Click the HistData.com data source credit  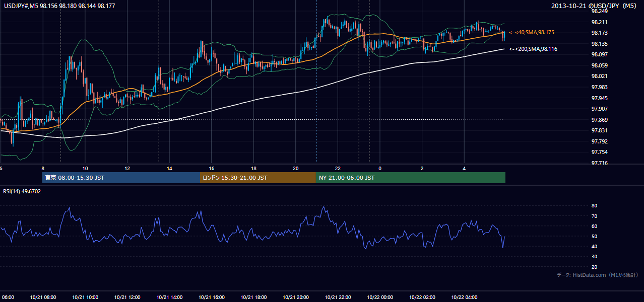tap(598, 275)
